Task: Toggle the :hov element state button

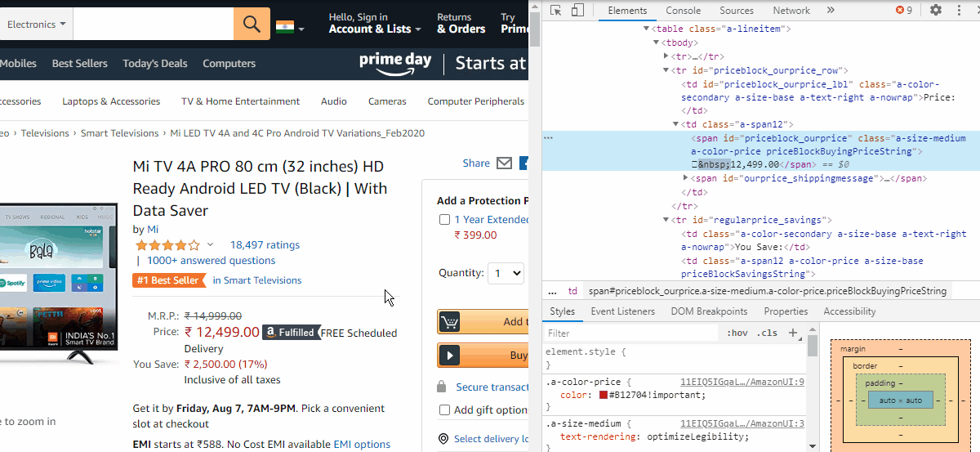Action: (x=737, y=333)
